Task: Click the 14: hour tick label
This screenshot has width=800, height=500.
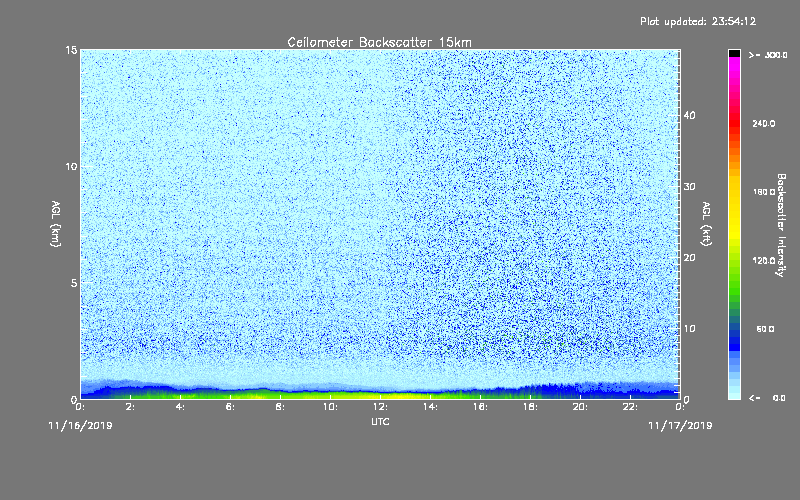Action: pos(430,407)
